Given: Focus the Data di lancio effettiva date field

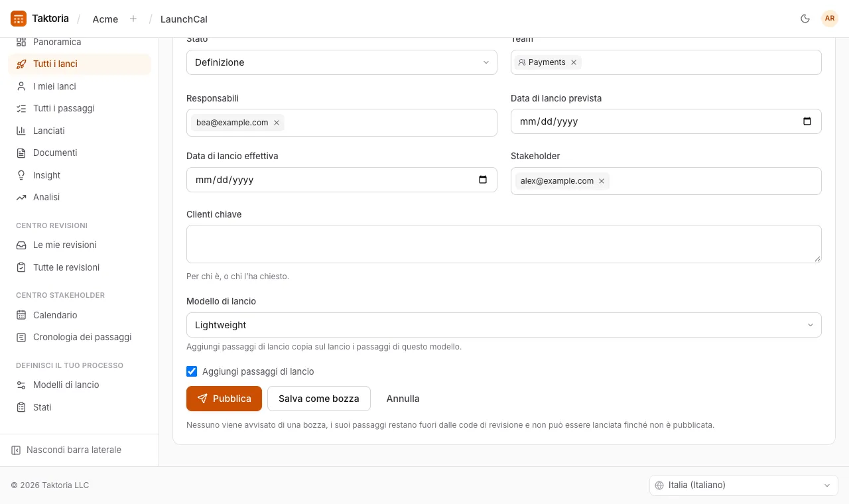Looking at the screenshot, I should (x=342, y=180).
